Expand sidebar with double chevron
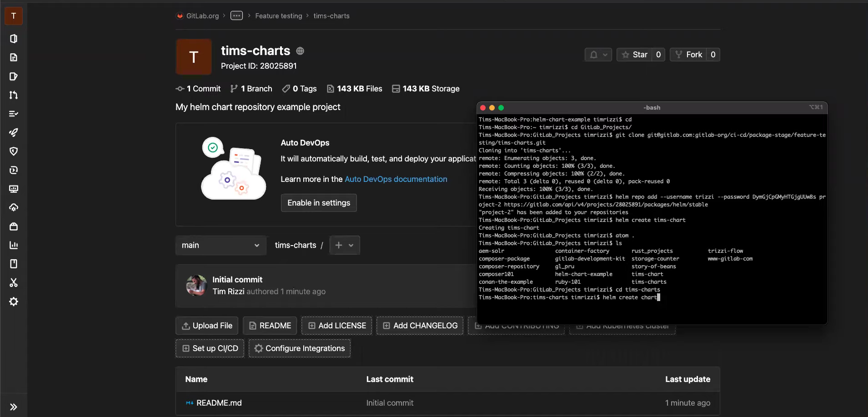Image resolution: width=868 pixels, height=417 pixels. pyautogui.click(x=14, y=407)
